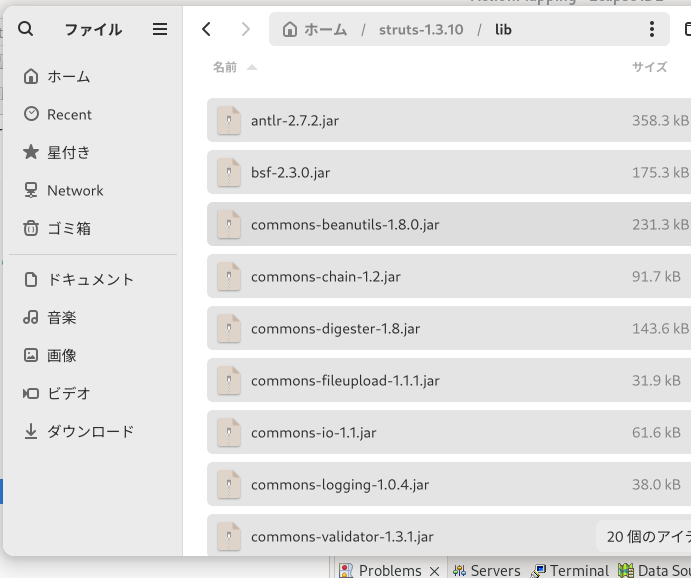Open 音楽 label in sidebar

click(62, 317)
